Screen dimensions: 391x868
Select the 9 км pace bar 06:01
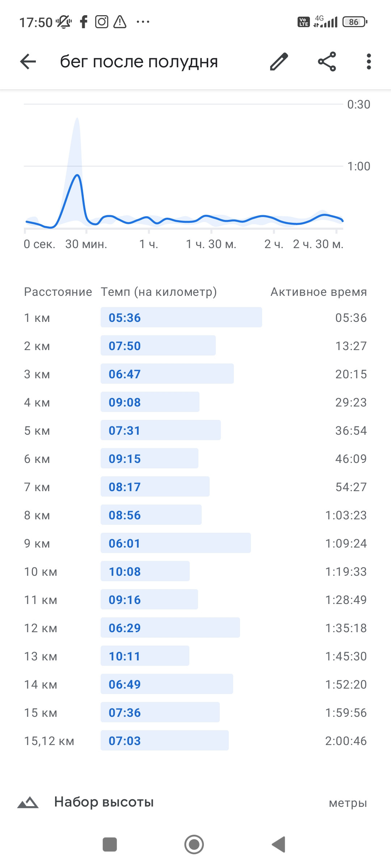click(176, 543)
